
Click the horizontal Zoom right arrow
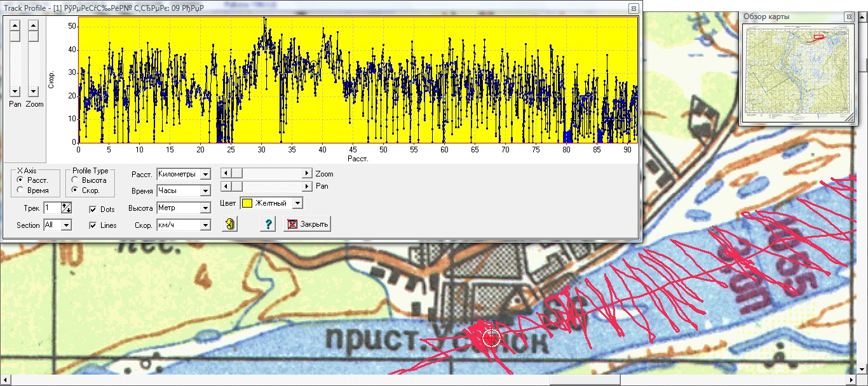click(x=307, y=173)
